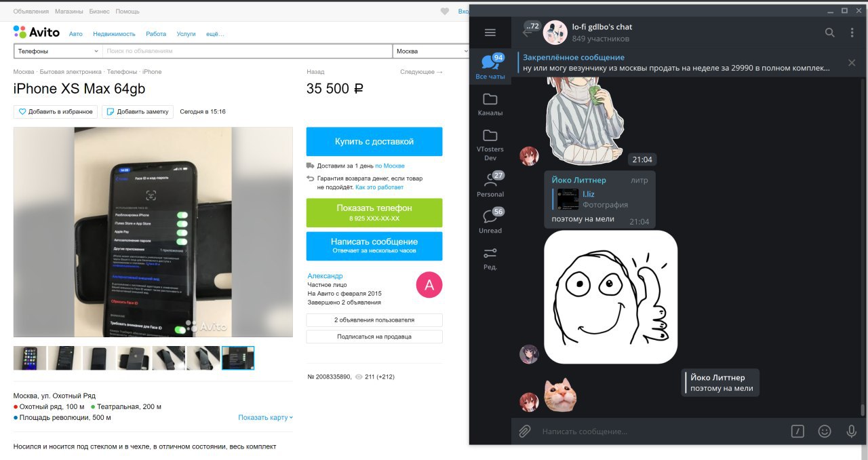Open Йоко Литтнер sender name
The image size is (868, 460).
pos(578,180)
